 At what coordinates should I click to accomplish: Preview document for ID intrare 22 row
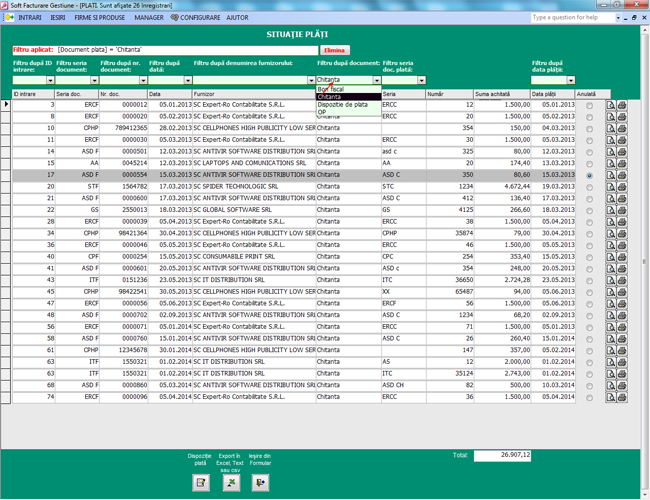pyautogui.click(x=611, y=210)
